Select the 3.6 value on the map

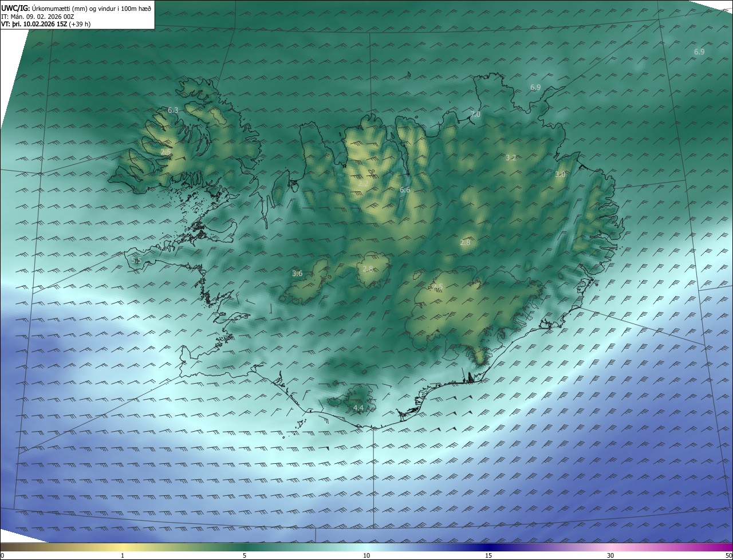297,274
